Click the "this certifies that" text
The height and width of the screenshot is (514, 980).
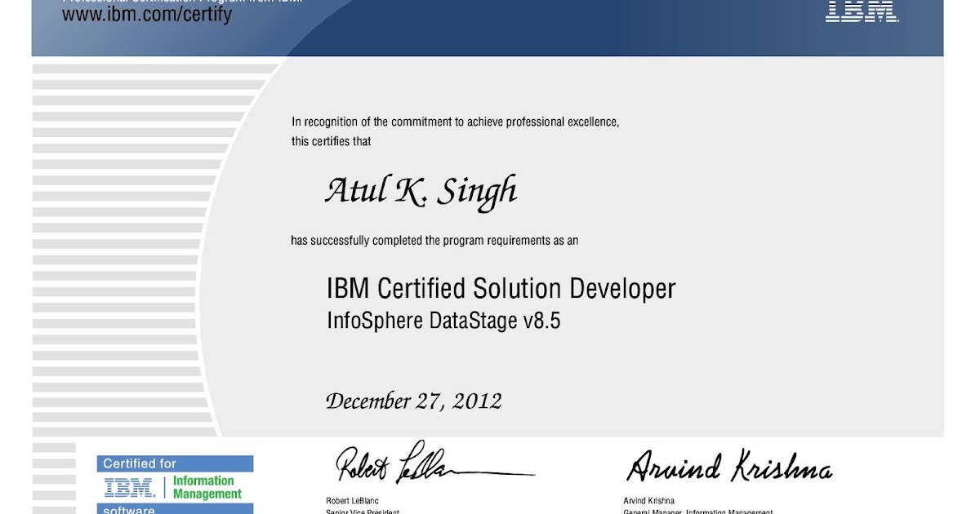click(x=332, y=141)
